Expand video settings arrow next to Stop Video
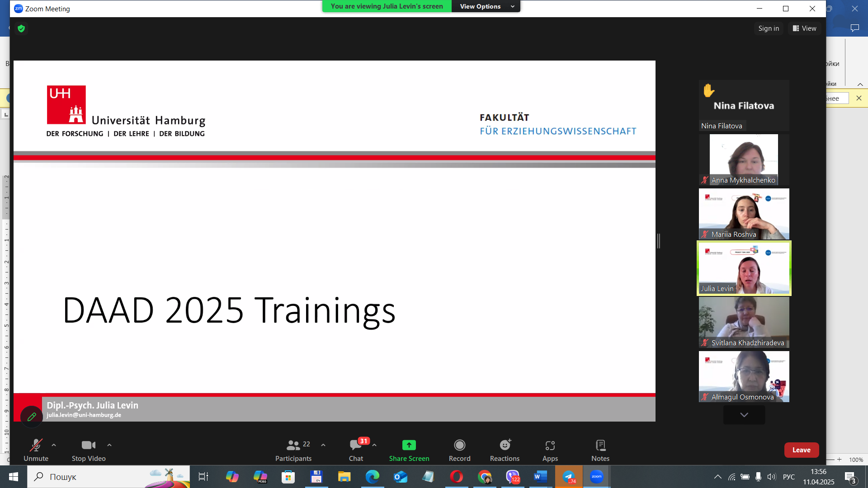Screen dimensions: 868x488 [x=109, y=445]
